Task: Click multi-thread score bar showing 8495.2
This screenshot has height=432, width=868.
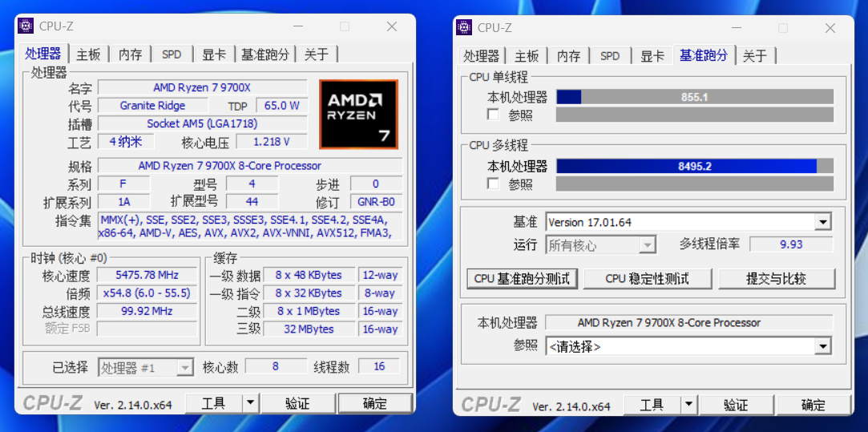Action: click(x=695, y=166)
